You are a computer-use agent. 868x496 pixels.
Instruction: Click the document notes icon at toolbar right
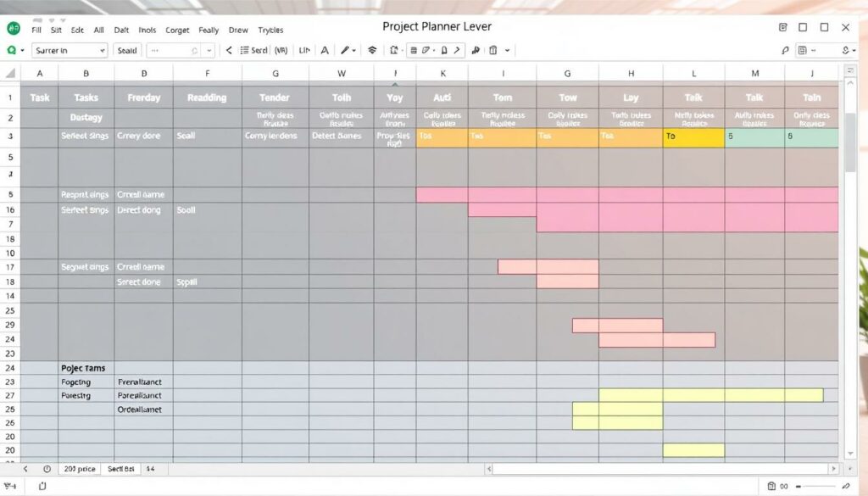(802, 50)
